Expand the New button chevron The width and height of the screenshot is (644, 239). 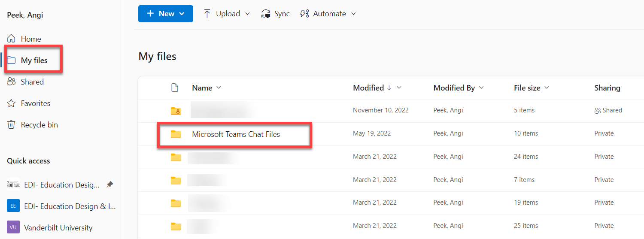[182, 14]
